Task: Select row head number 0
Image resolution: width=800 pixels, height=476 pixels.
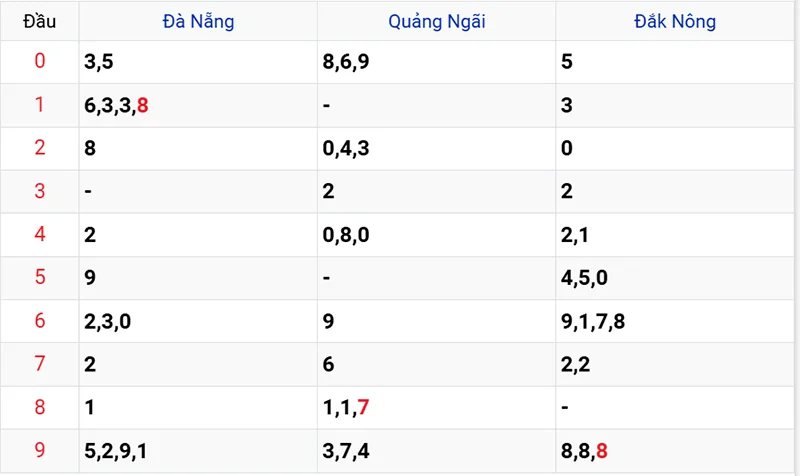Action: click(40, 61)
